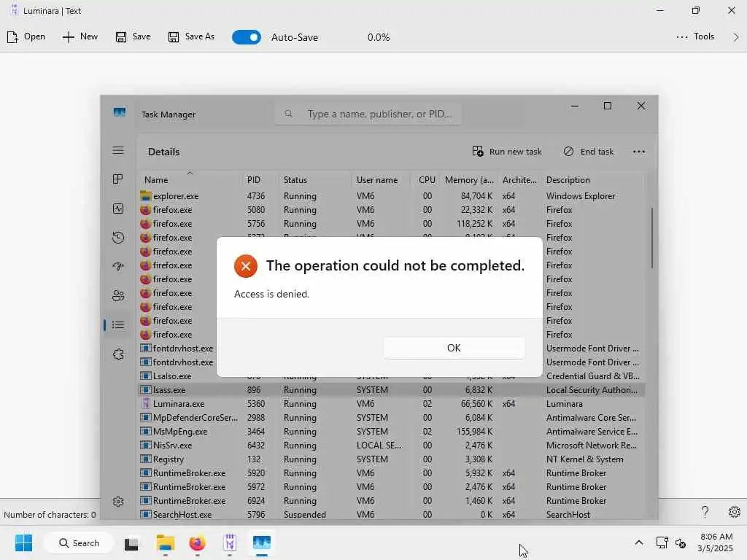This screenshot has height=560, width=747.
Task: Click the red error icon in dialog
Action: [246, 265]
